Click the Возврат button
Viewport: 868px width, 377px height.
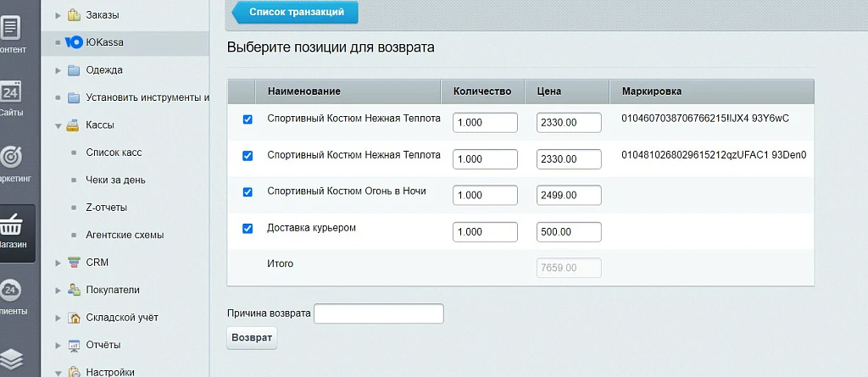point(252,338)
